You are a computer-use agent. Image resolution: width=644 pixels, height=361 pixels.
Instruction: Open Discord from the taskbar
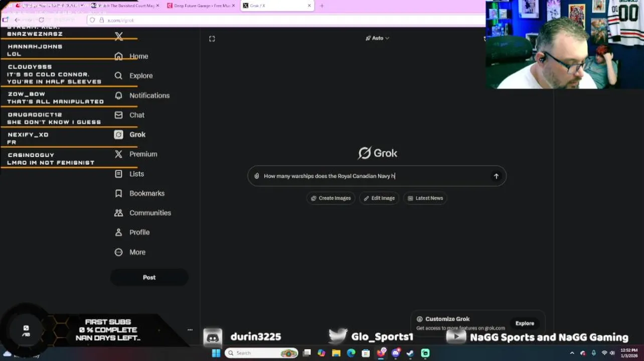click(396, 353)
